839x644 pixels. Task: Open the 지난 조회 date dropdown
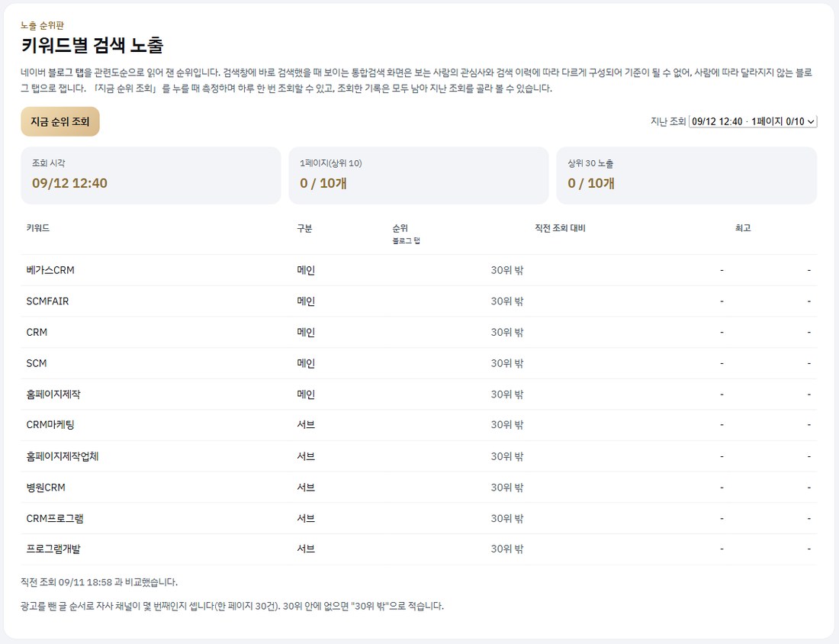(753, 121)
